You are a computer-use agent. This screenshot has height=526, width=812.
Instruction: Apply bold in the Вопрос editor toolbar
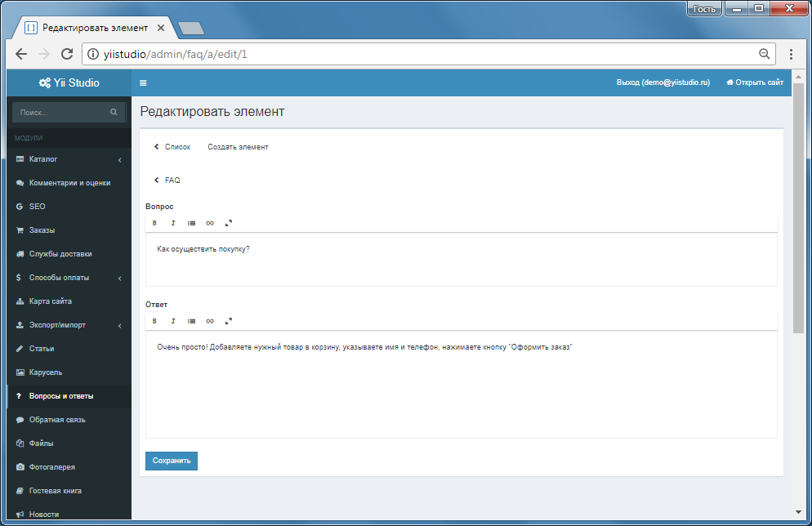[154, 223]
